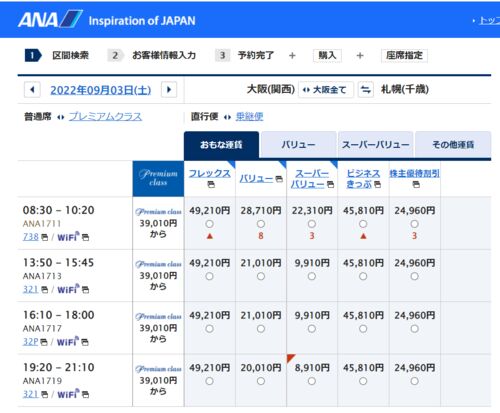Screen dimensions: 500x413
Task: Click the トップ link in header
Action: pyautogui.click(x=489, y=21)
